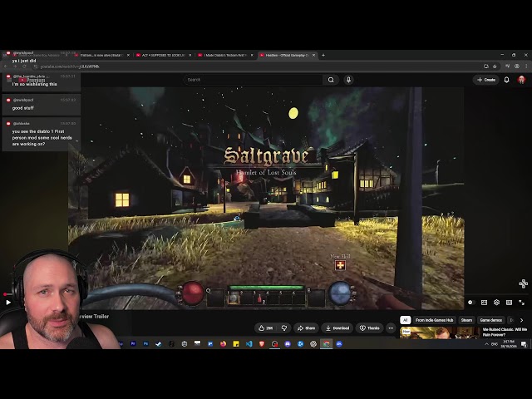The height and width of the screenshot is (399, 532).
Task: Click the YouTube search magnifier button
Action: coord(331,80)
